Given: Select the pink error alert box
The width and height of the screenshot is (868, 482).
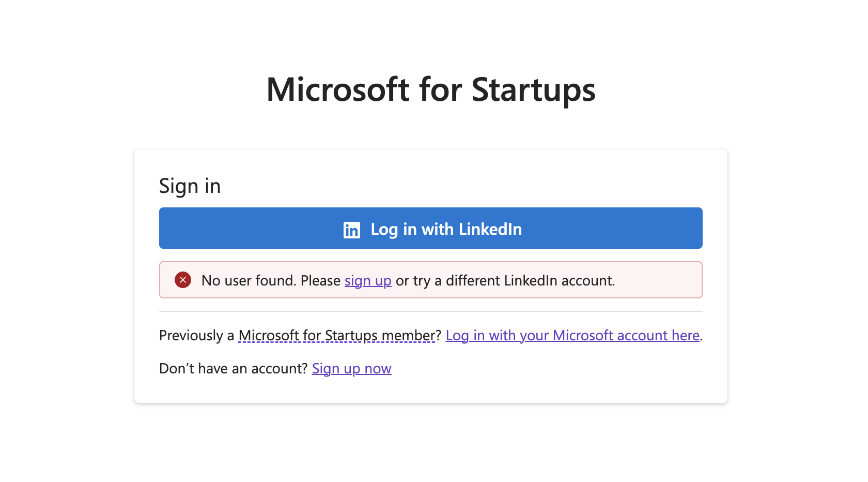Looking at the screenshot, I should tap(431, 280).
